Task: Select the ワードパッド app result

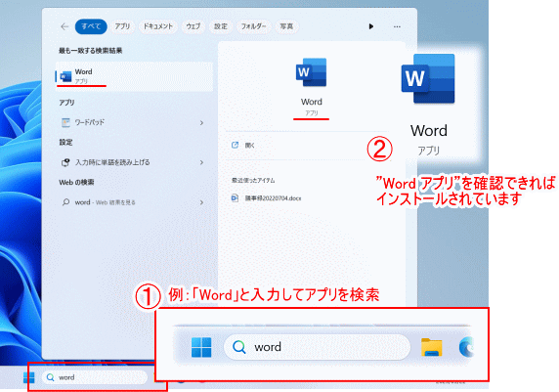Action: (134, 123)
